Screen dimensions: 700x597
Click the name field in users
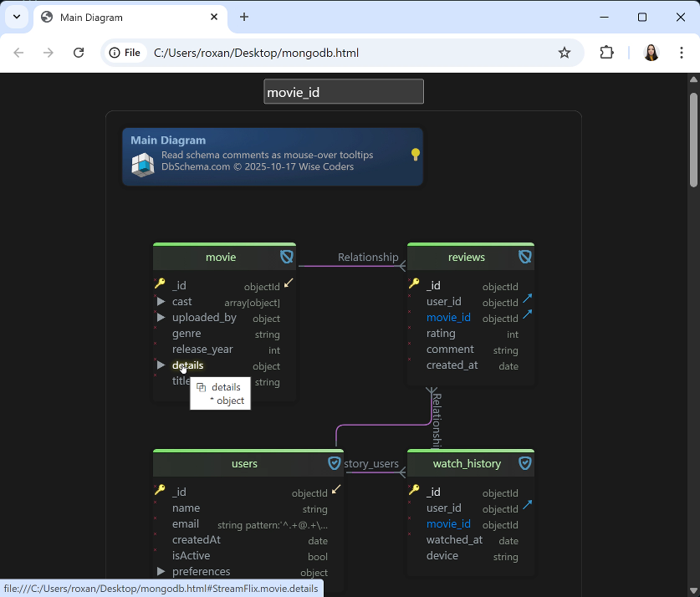[186, 508]
